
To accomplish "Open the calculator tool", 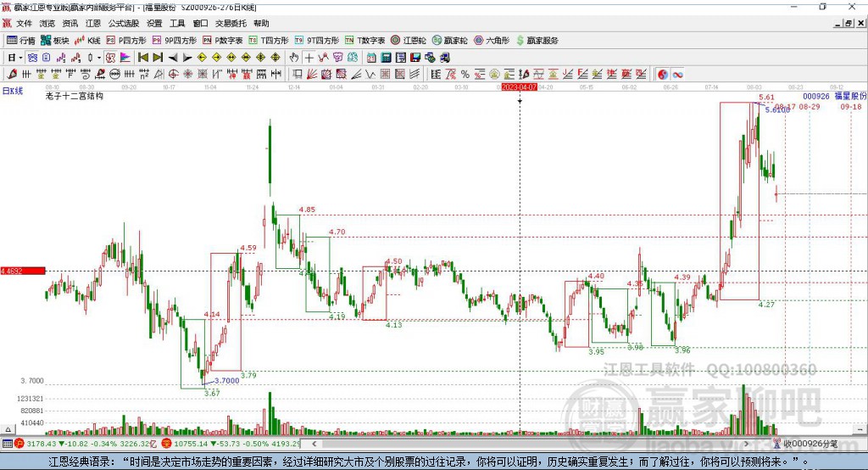I will [x=387, y=58].
